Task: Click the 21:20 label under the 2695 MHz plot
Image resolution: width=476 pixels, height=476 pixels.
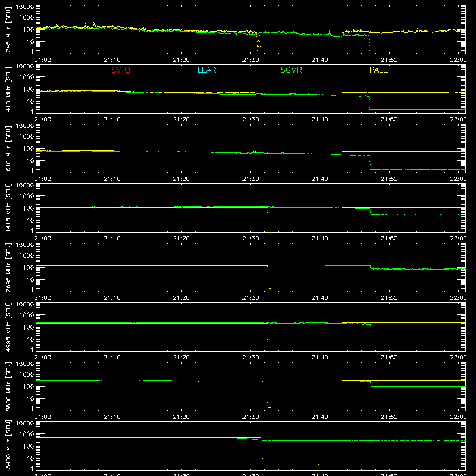Action: 181,298
